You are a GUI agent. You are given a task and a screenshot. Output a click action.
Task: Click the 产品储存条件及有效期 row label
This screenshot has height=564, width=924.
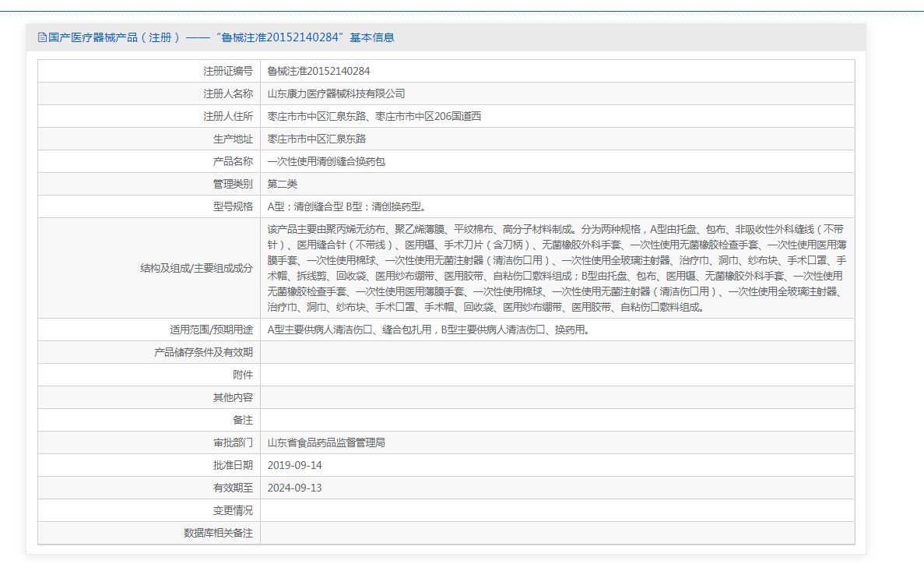tap(204, 352)
